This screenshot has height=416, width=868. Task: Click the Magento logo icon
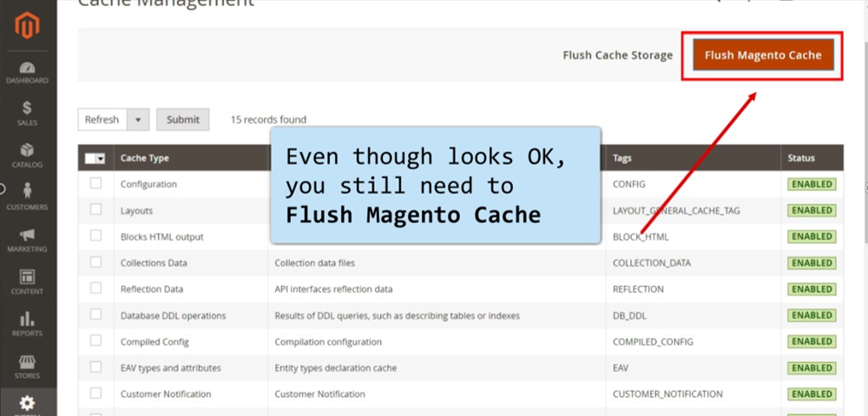coord(27,25)
